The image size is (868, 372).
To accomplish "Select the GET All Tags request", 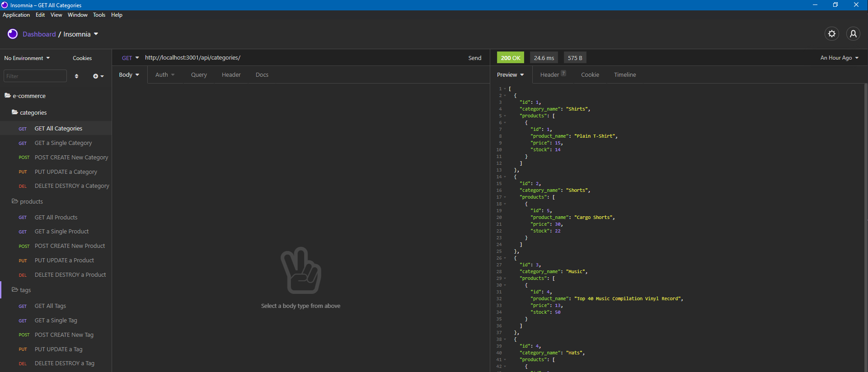I will click(56, 306).
